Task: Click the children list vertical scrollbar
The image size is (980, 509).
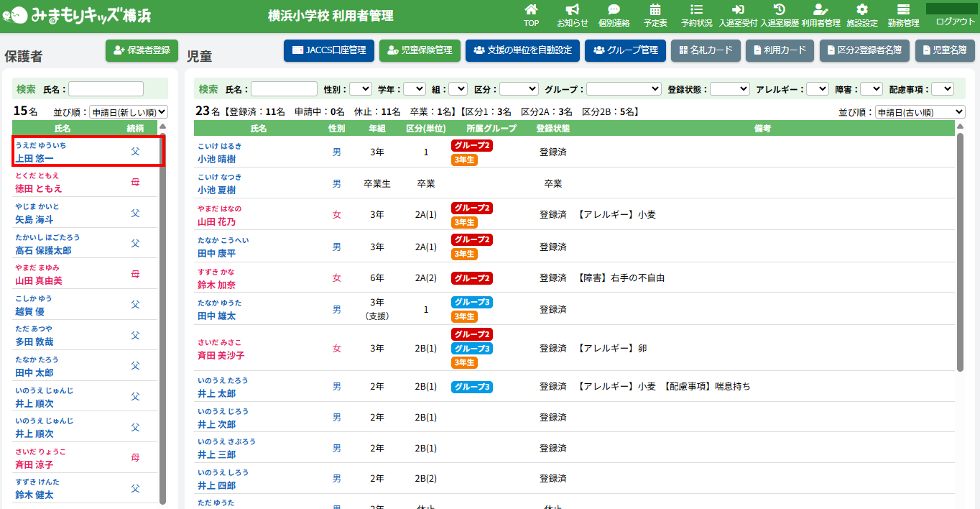Action: point(960,252)
